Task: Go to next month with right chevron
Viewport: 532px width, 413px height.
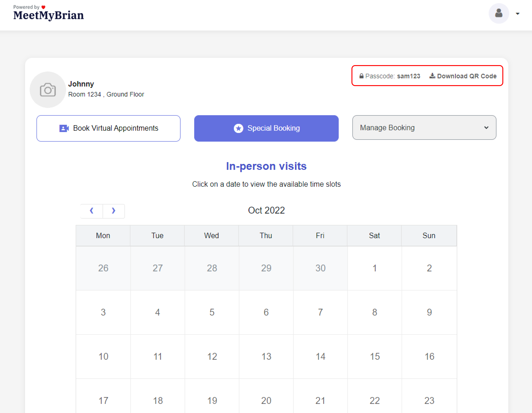Action: pyautogui.click(x=114, y=211)
